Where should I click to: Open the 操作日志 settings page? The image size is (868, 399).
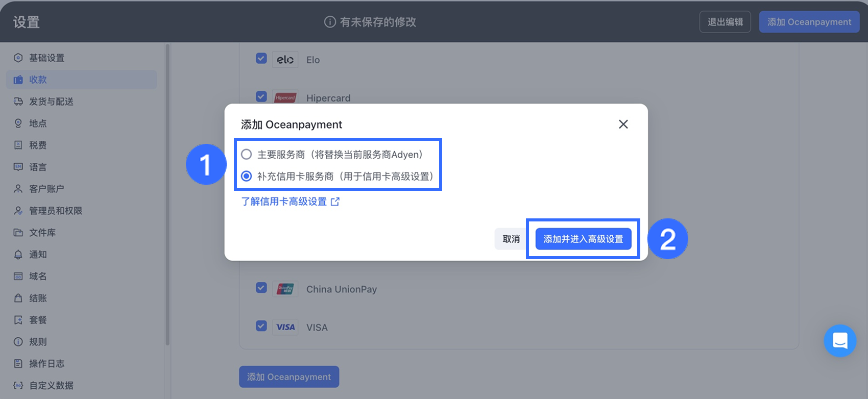click(x=82, y=364)
